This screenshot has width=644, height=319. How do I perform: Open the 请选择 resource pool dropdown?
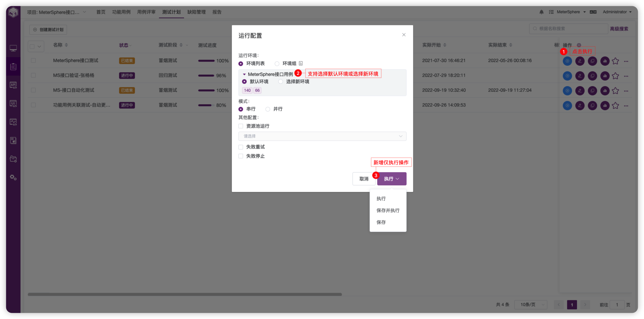pos(322,136)
